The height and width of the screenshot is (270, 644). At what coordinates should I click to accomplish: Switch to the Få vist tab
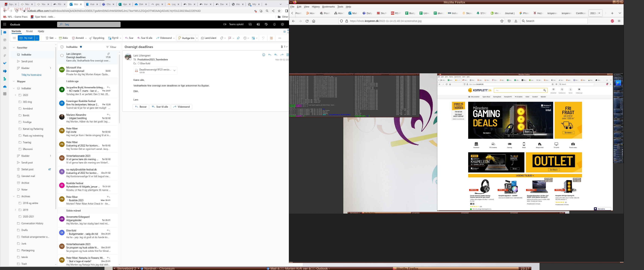coord(29,31)
